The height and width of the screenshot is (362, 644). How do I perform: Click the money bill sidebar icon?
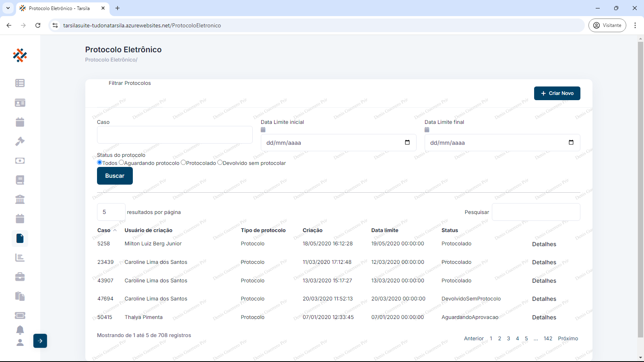pyautogui.click(x=20, y=160)
